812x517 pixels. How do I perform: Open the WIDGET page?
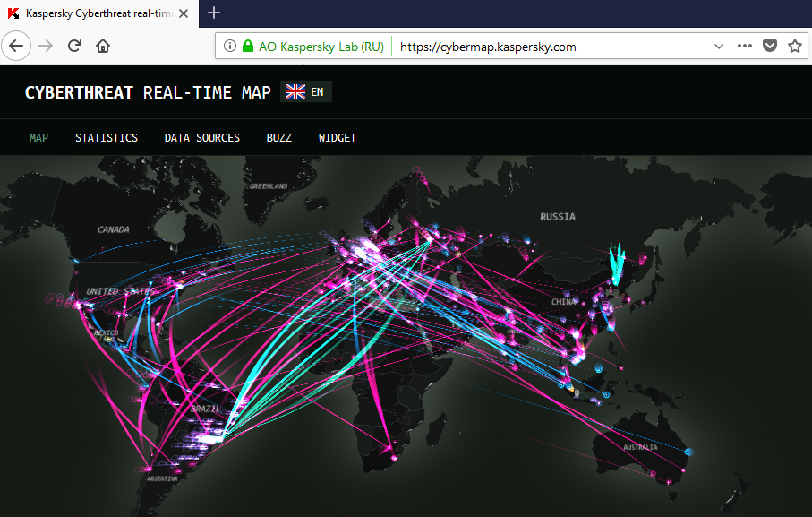(337, 138)
